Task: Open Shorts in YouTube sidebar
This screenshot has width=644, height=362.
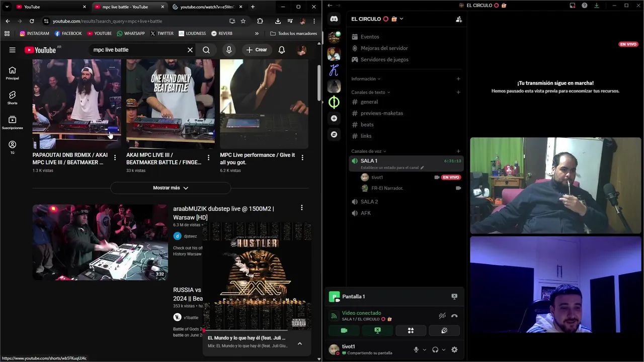Action: click(x=12, y=98)
